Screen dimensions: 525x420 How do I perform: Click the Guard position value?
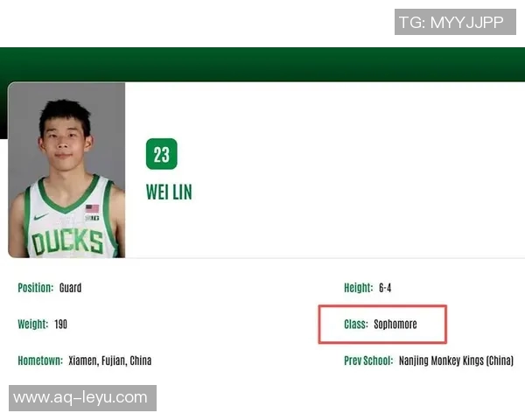tap(70, 288)
